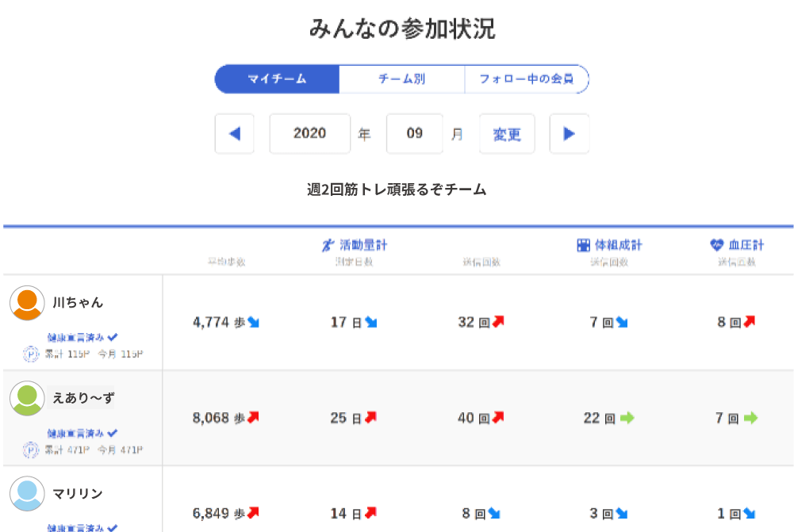Click the team name 週2回筋トレ頑張るぞチーム

coord(397,189)
